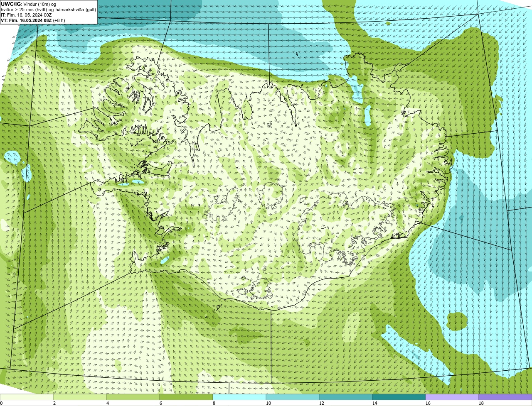Click the pale yellow 0–2 legend swatch
The image size is (532, 406).
click(27, 397)
